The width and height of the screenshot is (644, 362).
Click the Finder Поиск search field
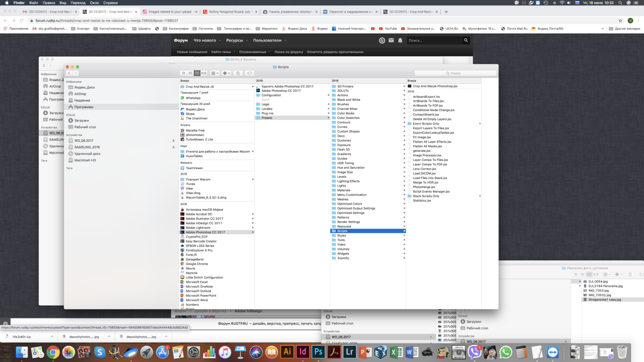coord(456,73)
